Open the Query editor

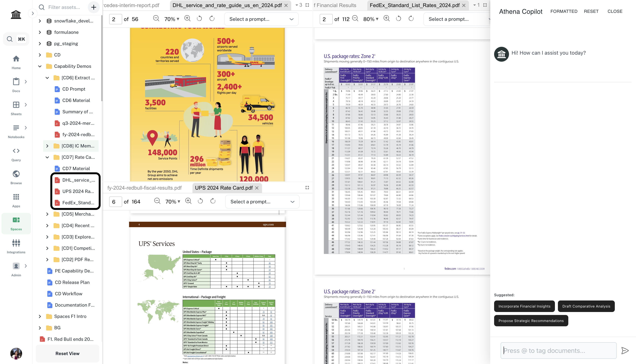(x=16, y=154)
